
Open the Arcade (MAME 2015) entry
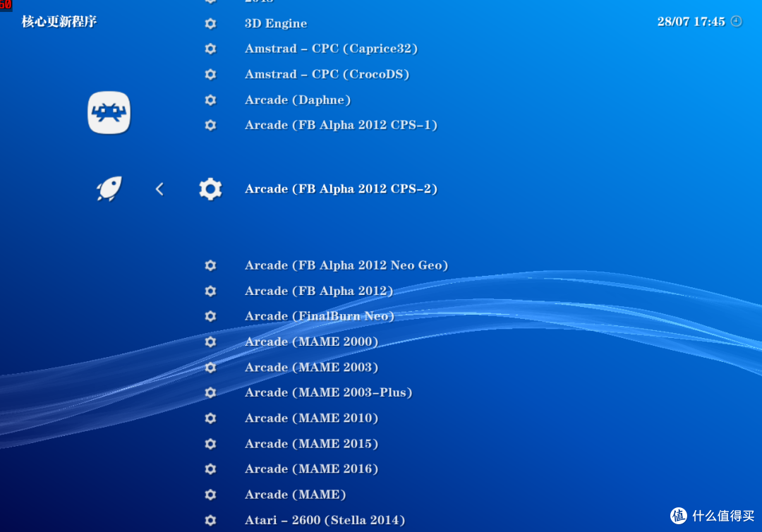pos(311,444)
